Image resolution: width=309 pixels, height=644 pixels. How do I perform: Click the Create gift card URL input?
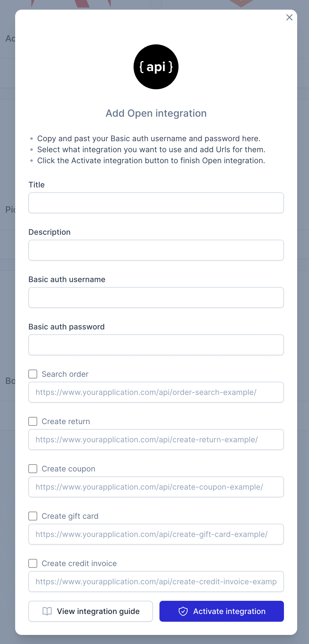156,534
